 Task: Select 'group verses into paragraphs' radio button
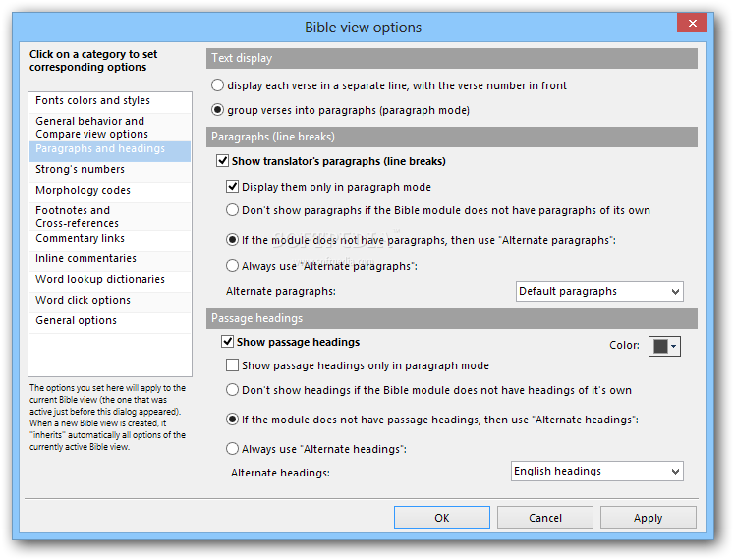click(217, 110)
